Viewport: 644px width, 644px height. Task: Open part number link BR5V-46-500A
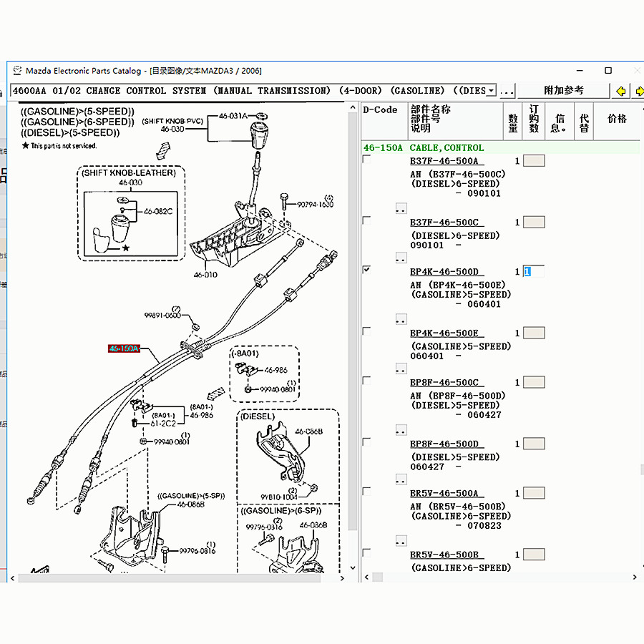(447, 493)
